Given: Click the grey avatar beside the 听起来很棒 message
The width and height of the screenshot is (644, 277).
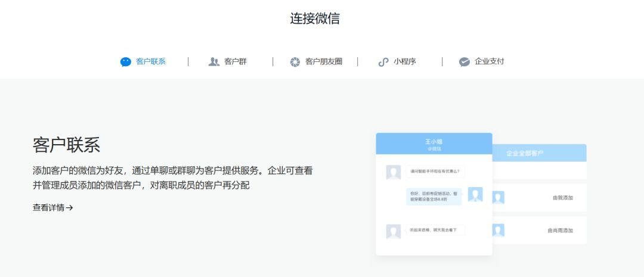Looking at the screenshot, I should pyautogui.click(x=394, y=232).
